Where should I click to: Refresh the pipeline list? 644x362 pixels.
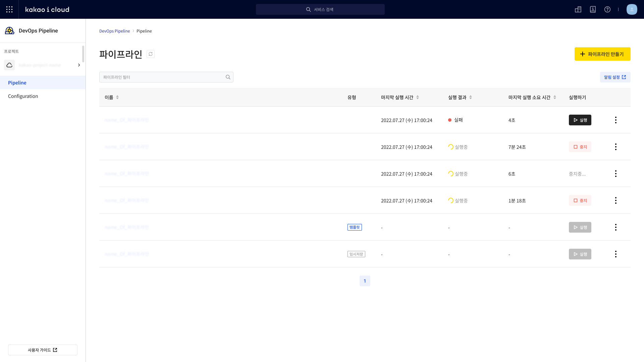[151, 54]
